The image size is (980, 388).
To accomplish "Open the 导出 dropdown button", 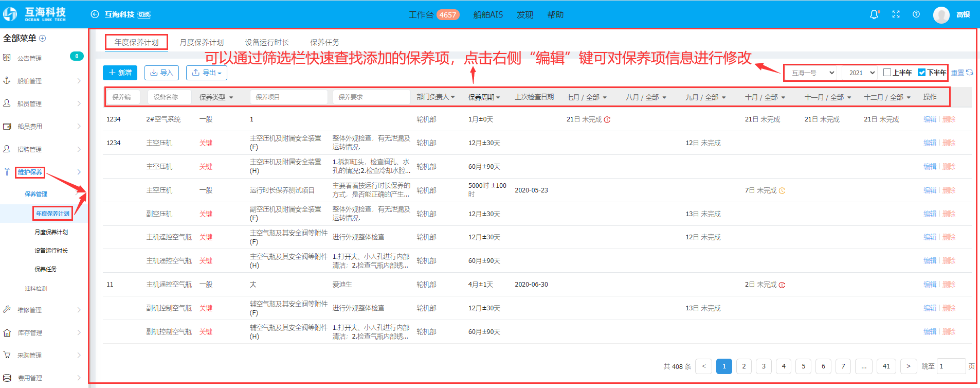I will click(x=206, y=73).
